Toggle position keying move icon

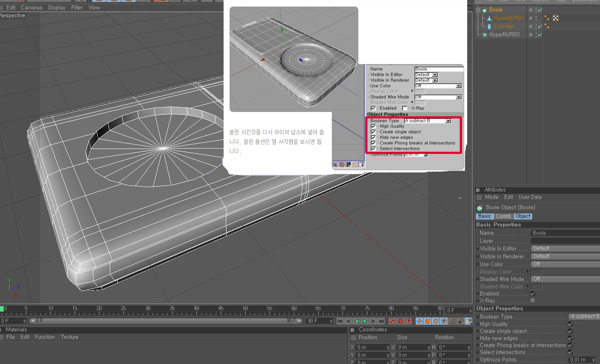[419, 321]
